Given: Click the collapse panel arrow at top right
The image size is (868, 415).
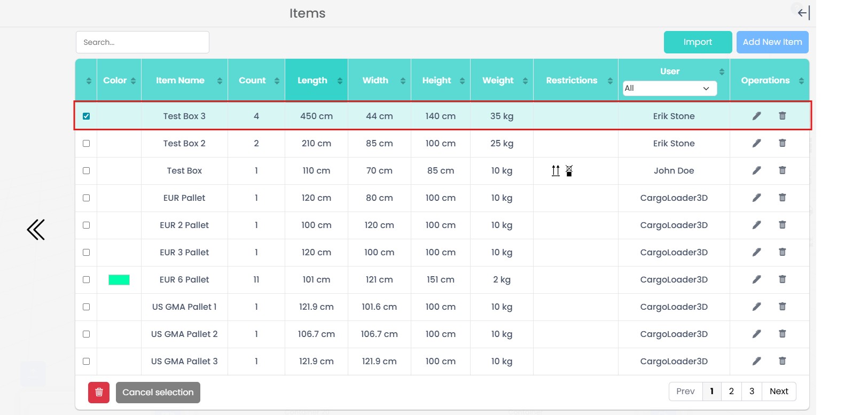Looking at the screenshot, I should coord(803,12).
